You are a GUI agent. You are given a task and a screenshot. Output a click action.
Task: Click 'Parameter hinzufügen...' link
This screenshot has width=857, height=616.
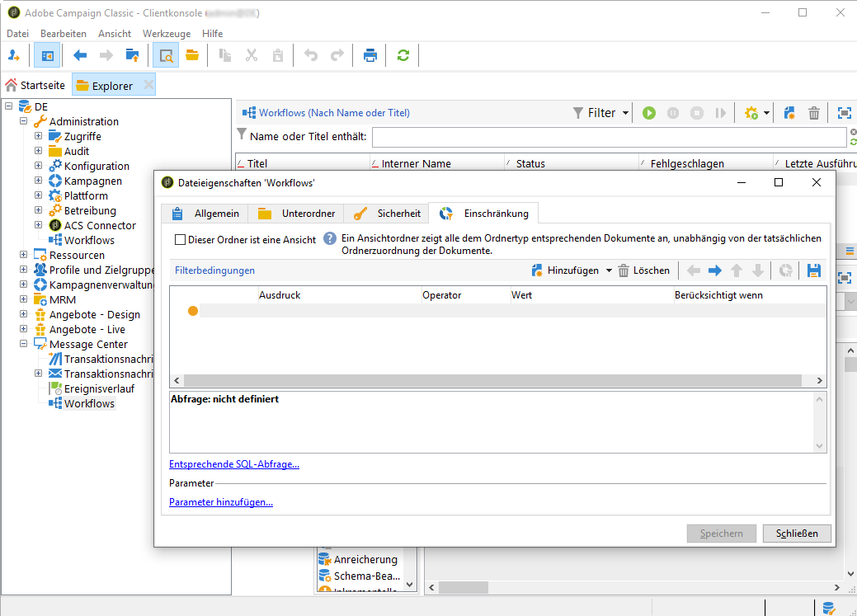[221, 501]
